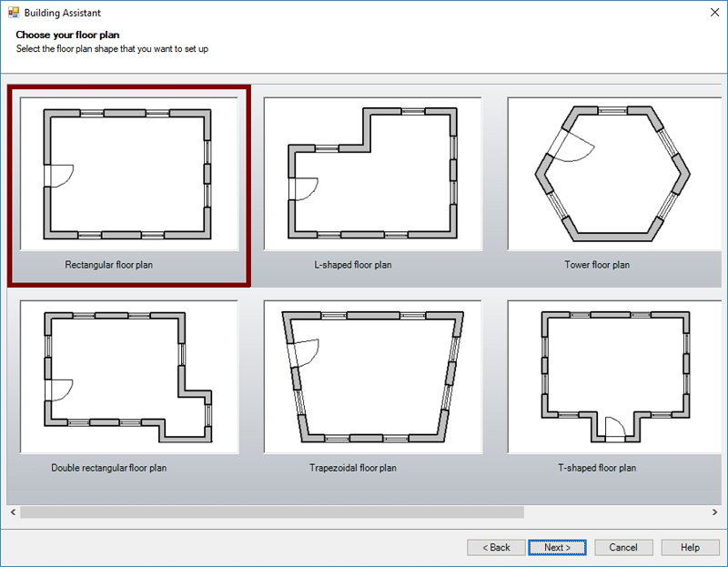This screenshot has height=567, width=728.
Task: Open Help for the Building Assistant
Action: [690, 547]
